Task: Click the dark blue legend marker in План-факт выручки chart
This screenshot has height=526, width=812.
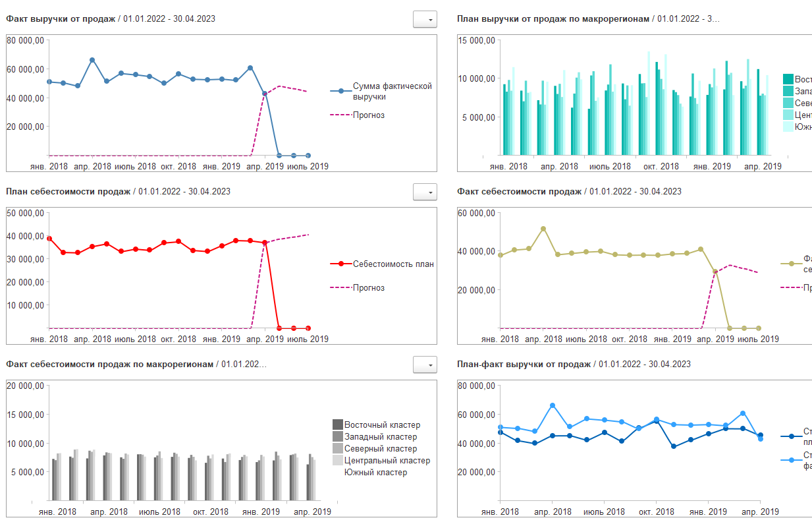Action: point(791,436)
